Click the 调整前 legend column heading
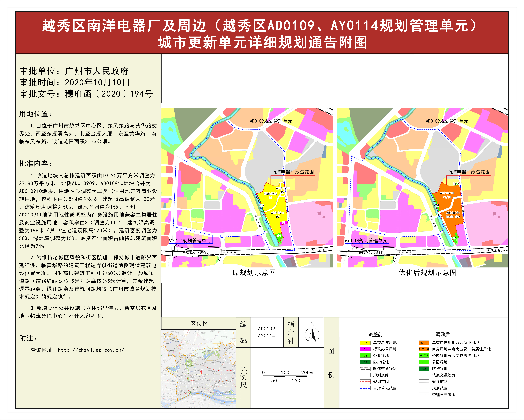The height and width of the screenshot is (420, 524). pos(376,335)
